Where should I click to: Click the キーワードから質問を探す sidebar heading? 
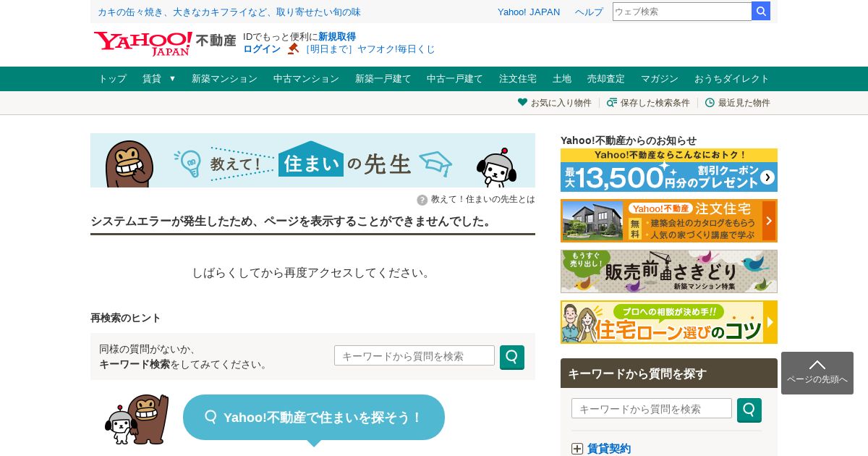pos(637,373)
